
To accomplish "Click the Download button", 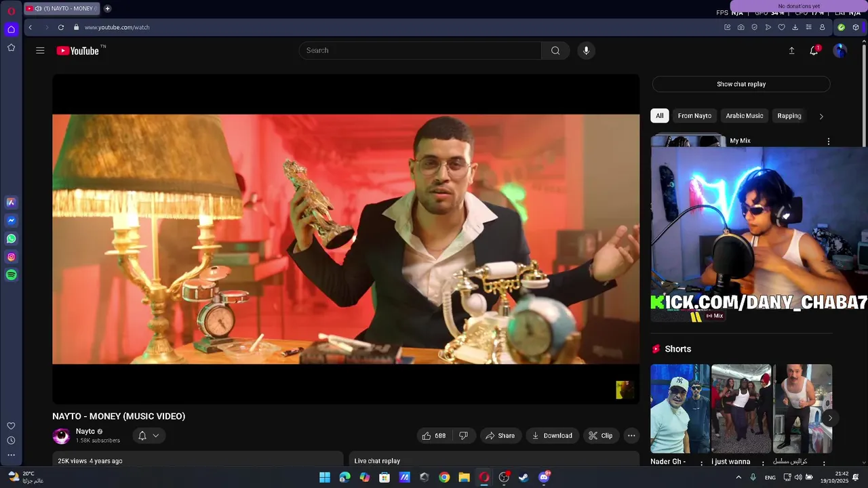I will coord(551,436).
